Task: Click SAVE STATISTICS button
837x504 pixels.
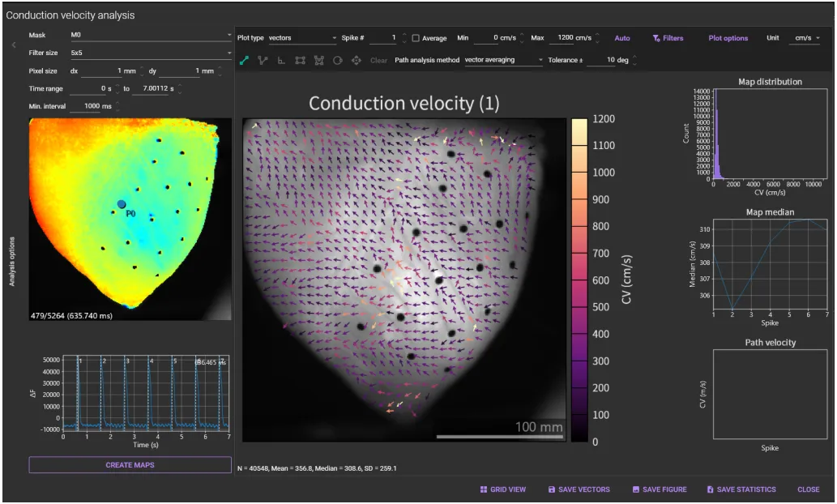Action: (741, 489)
